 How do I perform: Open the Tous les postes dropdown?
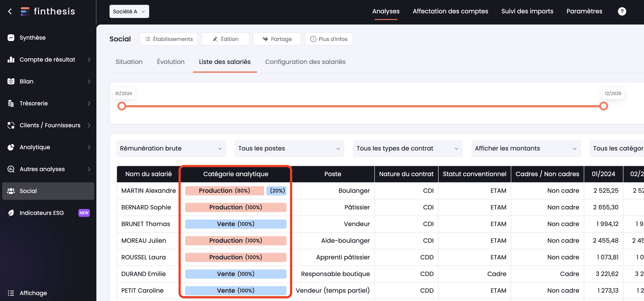pyautogui.click(x=289, y=149)
